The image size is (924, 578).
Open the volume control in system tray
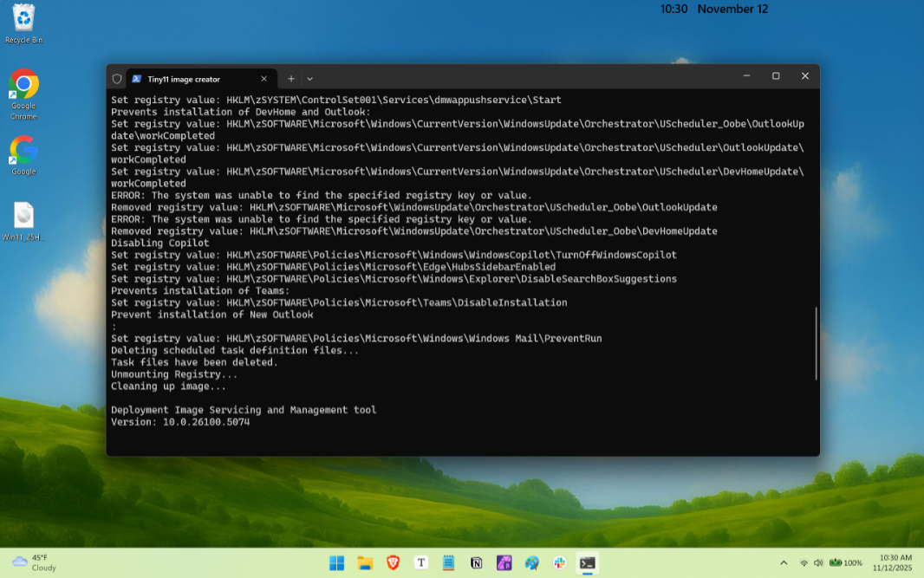[x=818, y=563]
